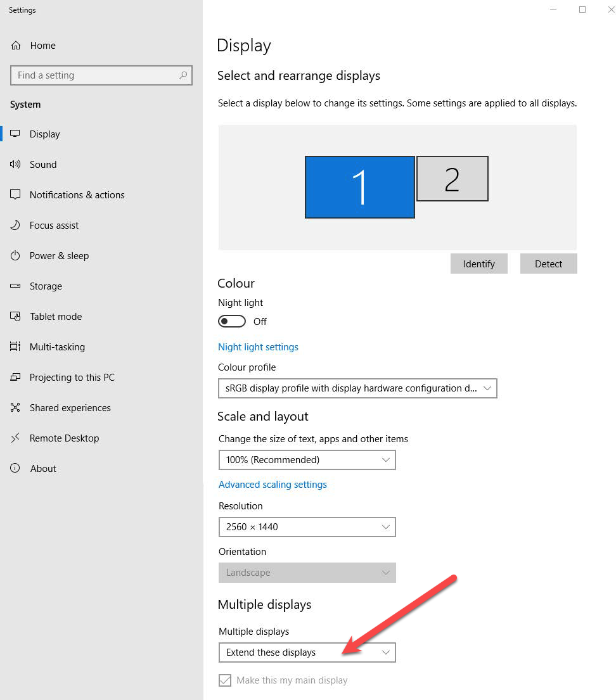The image size is (616, 700).
Task: Click the Home icon in sidebar
Action: tap(16, 46)
